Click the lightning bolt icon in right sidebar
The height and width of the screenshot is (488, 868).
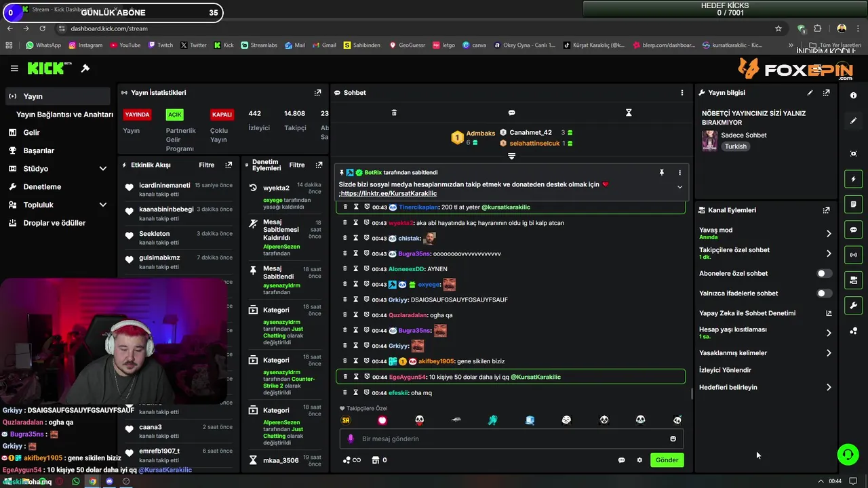pyautogui.click(x=853, y=180)
